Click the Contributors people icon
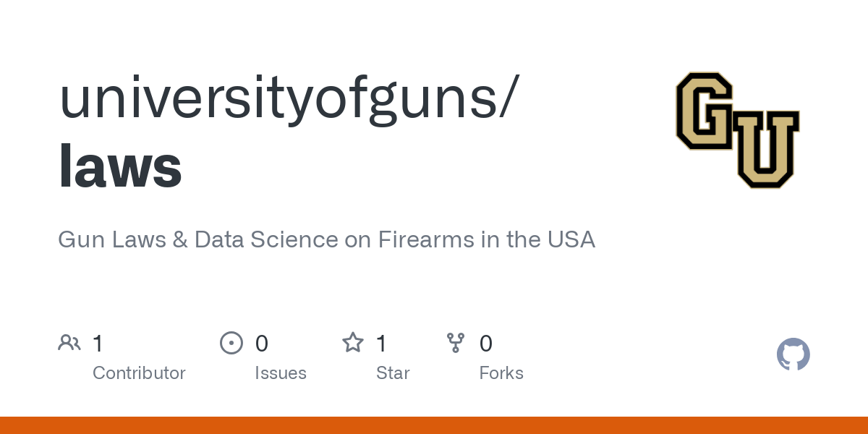The image size is (868, 434). pyautogui.click(x=69, y=343)
